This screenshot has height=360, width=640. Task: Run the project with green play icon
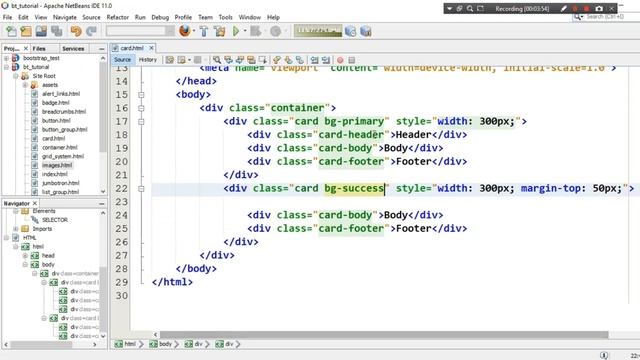point(236,31)
